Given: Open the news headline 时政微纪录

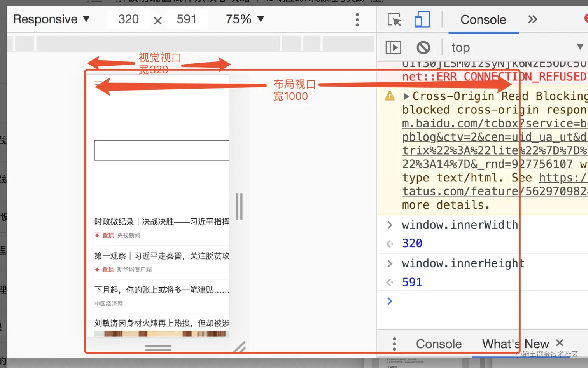Looking at the screenshot, I should pyautogui.click(x=161, y=221).
